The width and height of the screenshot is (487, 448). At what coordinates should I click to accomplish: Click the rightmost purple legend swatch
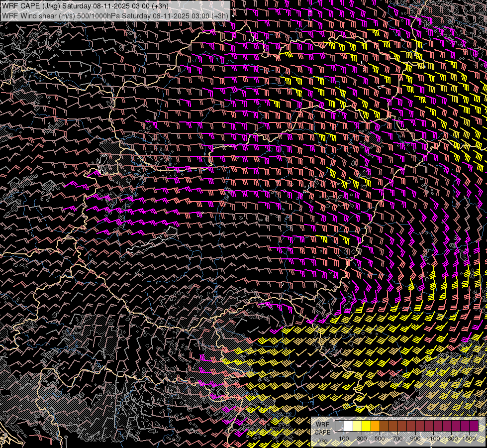coord(474,426)
